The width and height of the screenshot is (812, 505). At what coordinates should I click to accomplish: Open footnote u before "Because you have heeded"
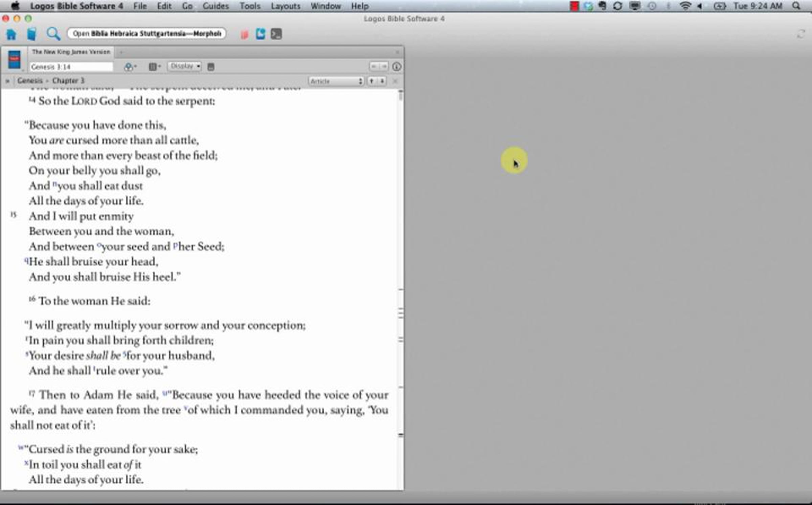coord(165,393)
